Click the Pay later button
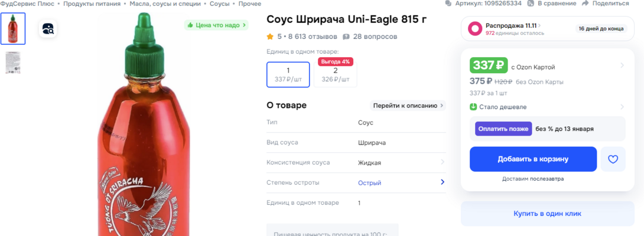This screenshot has height=236, width=644. pos(503,129)
